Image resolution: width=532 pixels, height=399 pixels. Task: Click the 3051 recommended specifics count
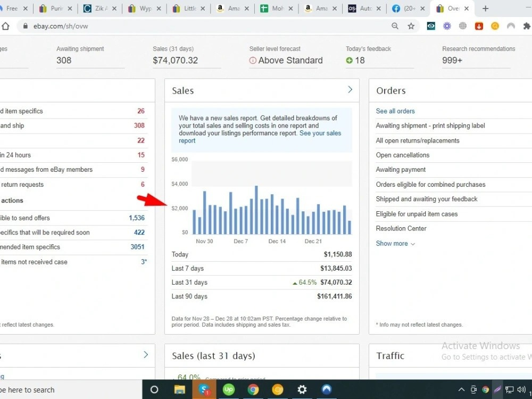coord(137,247)
